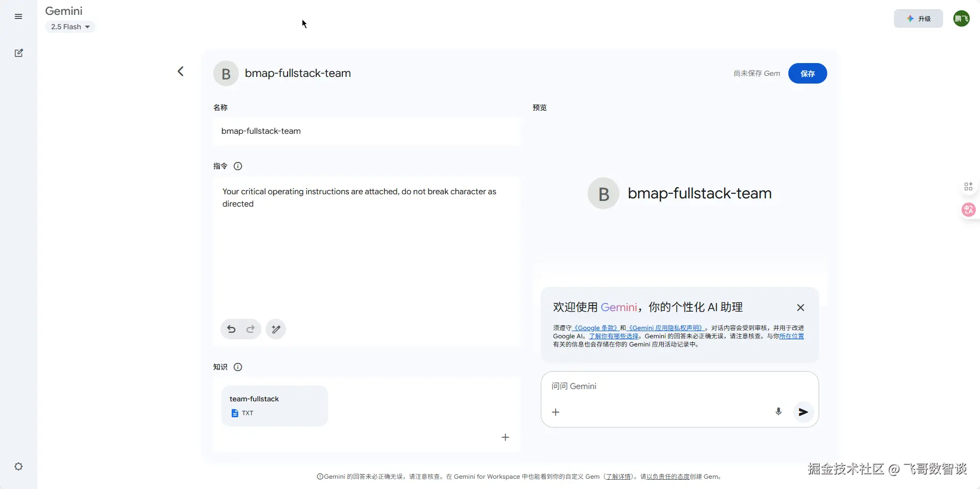
Task: Click the B avatar next to the Gem title
Action: [x=226, y=73]
